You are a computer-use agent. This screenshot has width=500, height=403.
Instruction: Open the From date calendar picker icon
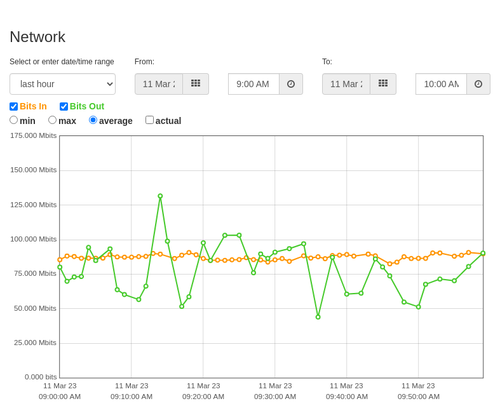[196, 84]
